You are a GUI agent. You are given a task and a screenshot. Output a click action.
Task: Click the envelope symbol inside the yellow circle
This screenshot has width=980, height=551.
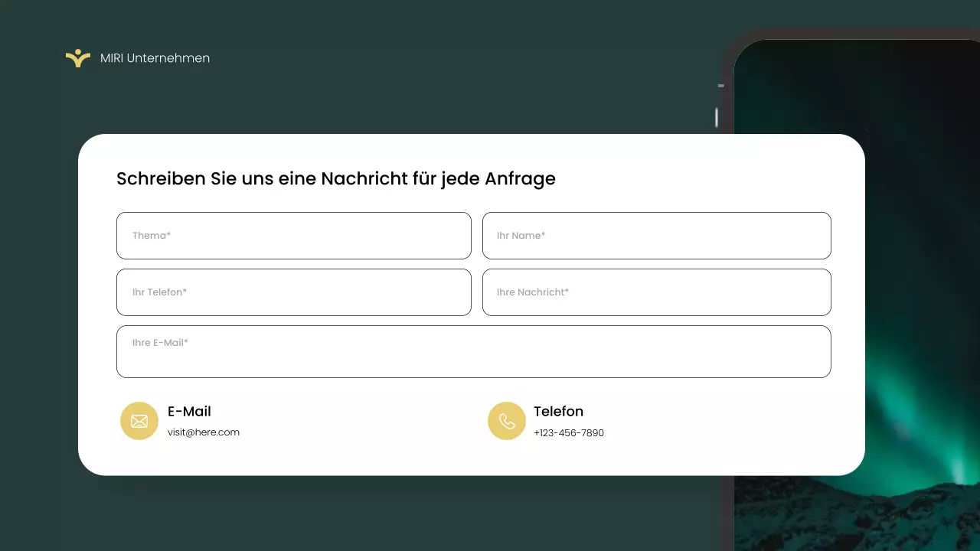(x=139, y=421)
